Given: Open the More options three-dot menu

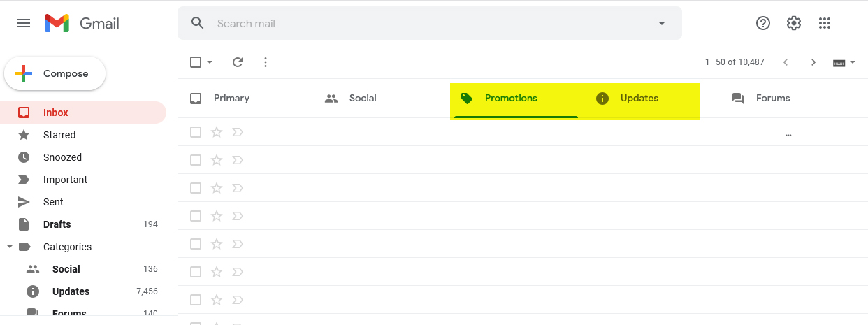Looking at the screenshot, I should (x=266, y=62).
